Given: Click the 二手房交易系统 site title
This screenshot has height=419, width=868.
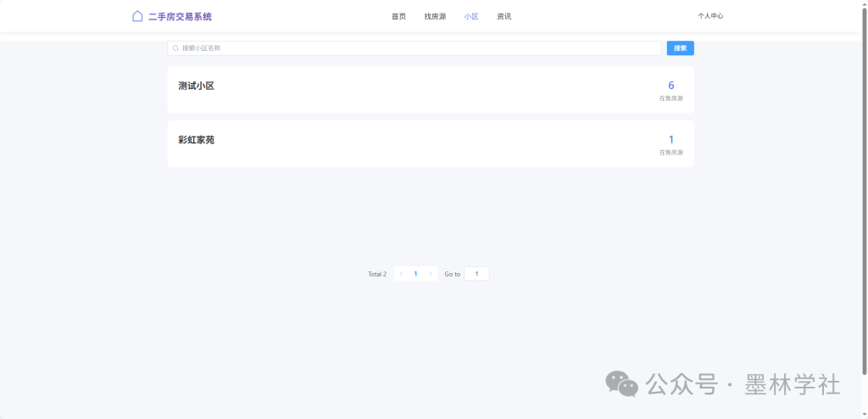Looking at the screenshot, I should pos(180,16).
